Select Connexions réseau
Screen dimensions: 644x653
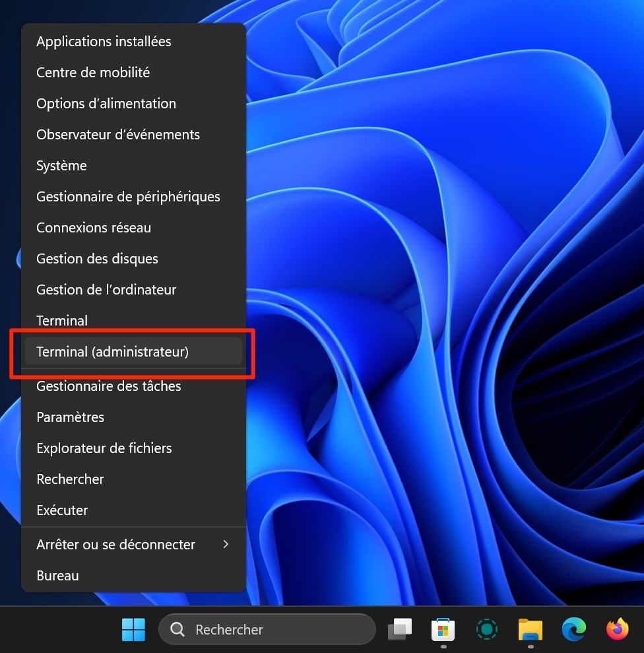point(133,227)
